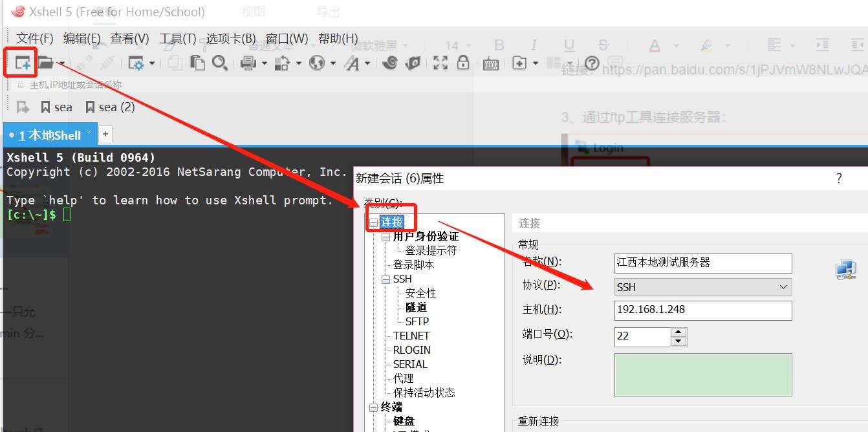Switch to the 本地Shell tab
This screenshot has height=432, width=868.
50,135
